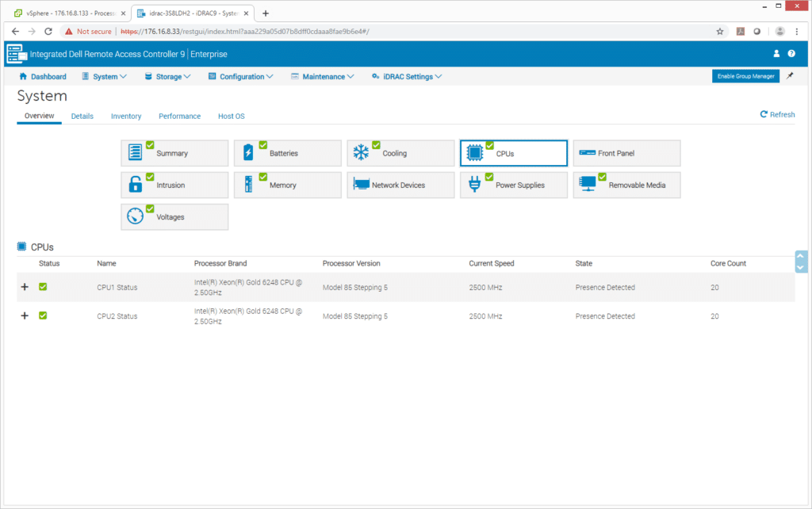Close the vSphere browser tab
812x509 pixels.
[x=123, y=13]
